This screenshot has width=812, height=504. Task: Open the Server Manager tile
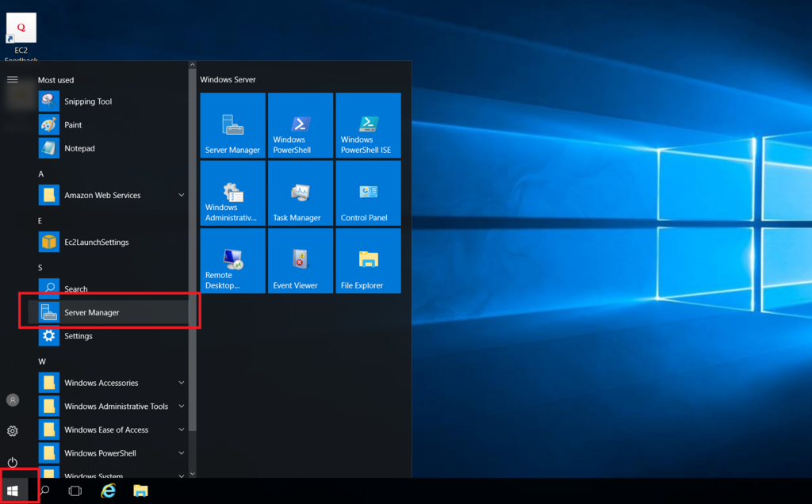pyautogui.click(x=232, y=125)
